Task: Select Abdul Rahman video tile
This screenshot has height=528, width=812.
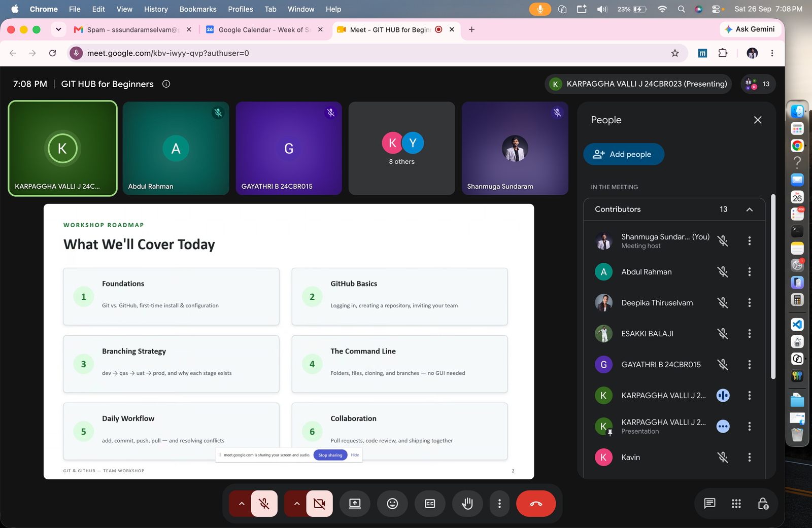Action: (176, 149)
